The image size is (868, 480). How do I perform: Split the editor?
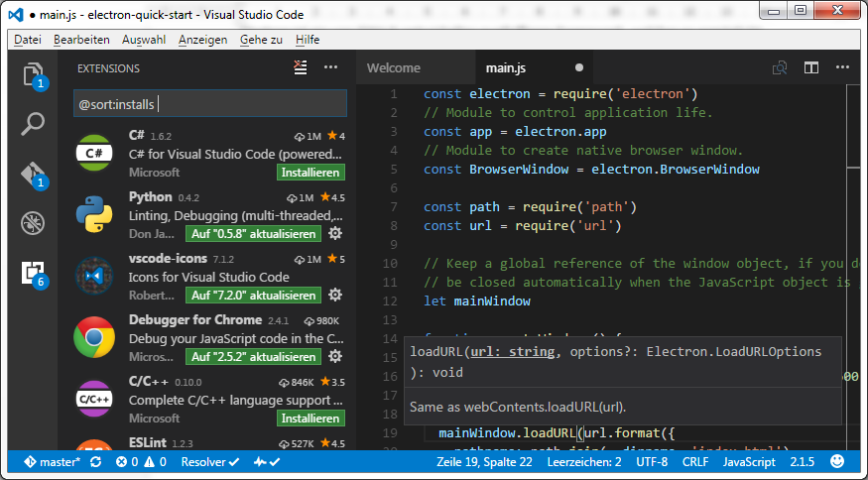[811, 67]
